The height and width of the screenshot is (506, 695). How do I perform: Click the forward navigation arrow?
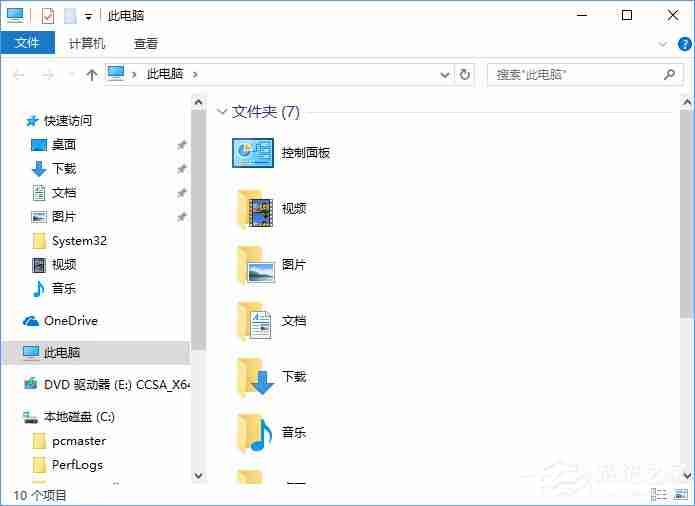point(48,74)
